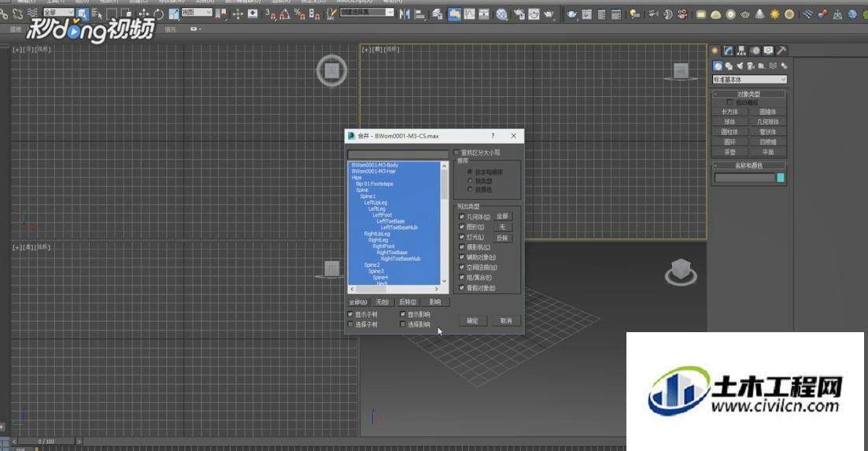
Task: Open the 视图 reference coordinate dropdown
Action: (x=197, y=12)
